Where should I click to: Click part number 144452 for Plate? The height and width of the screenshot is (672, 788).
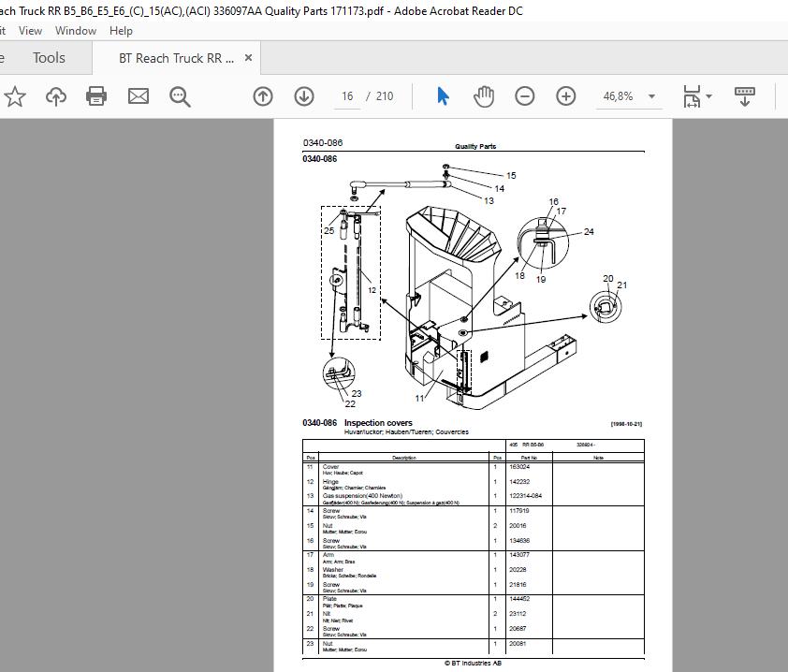click(x=519, y=599)
